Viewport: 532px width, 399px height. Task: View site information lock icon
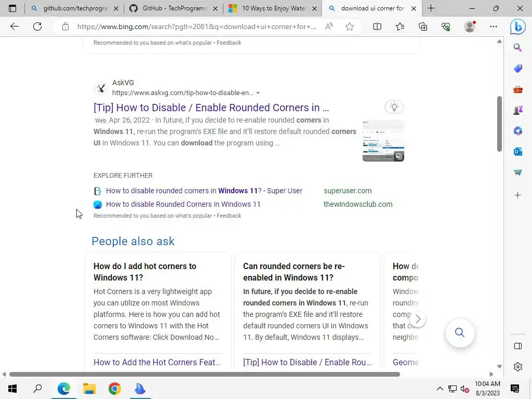tap(65, 26)
